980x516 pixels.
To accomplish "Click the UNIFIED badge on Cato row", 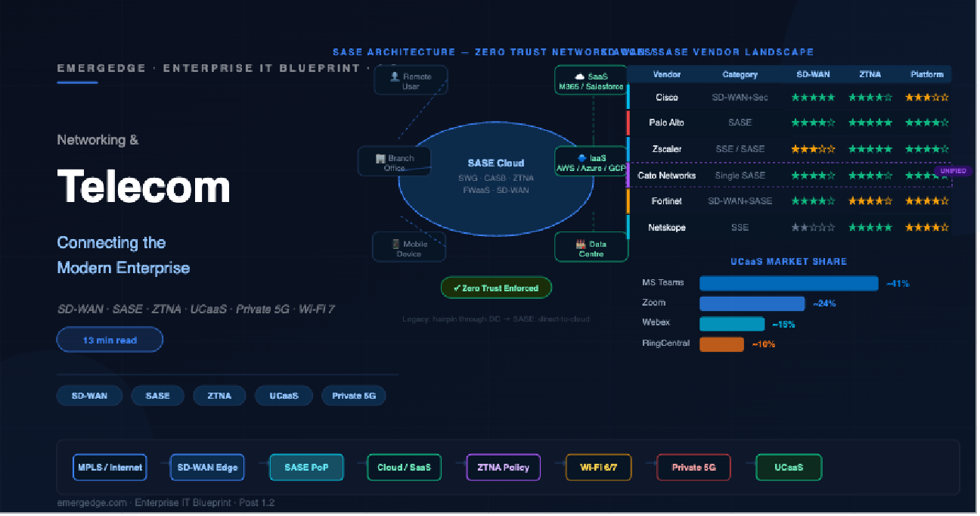I will (954, 171).
